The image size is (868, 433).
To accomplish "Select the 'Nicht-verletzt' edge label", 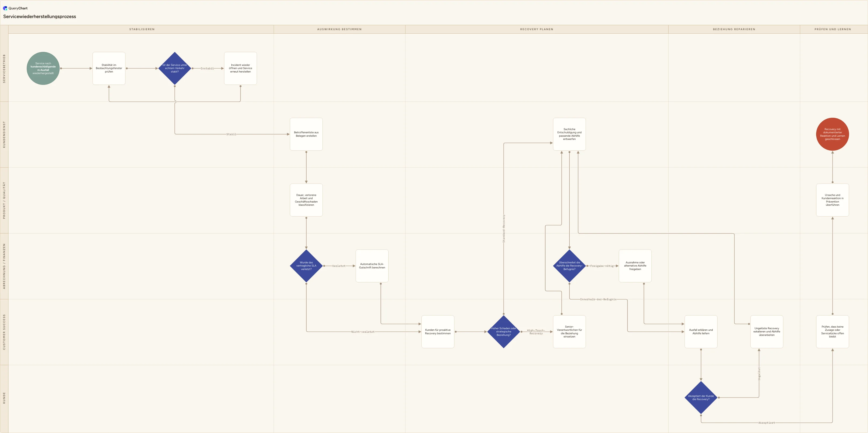I will coord(363,332).
